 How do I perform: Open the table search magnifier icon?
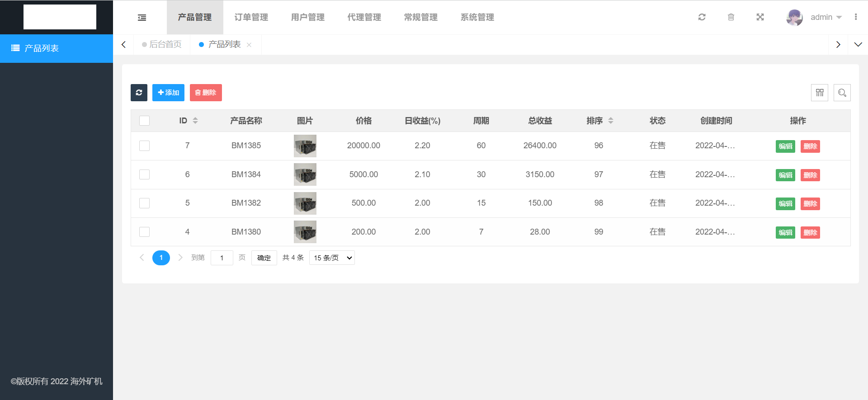[842, 93]
